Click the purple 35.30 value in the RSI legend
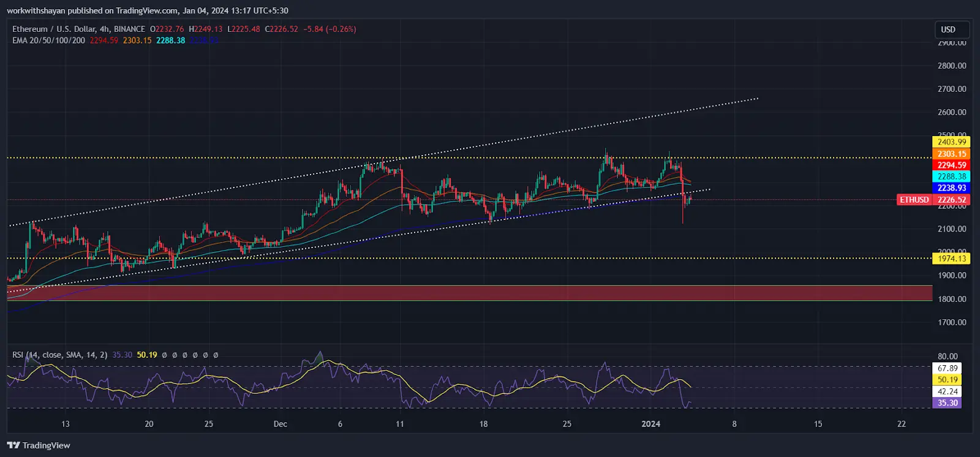The image size is (980, 457). (x=123, y=355)
